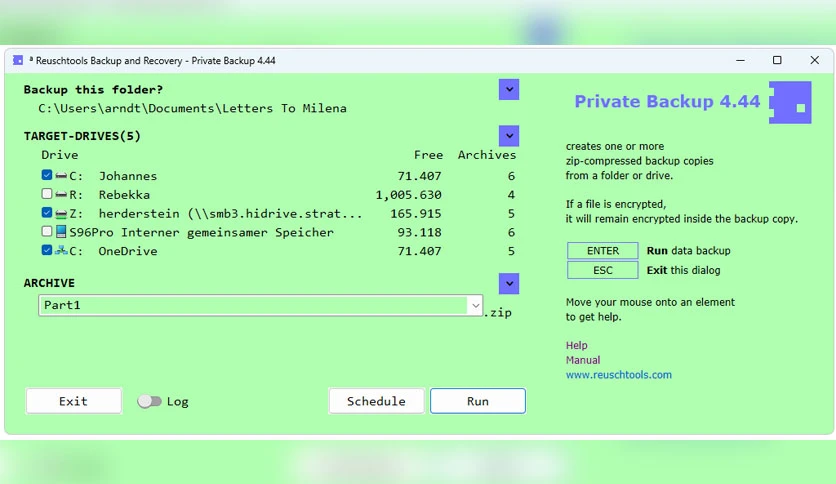836x484 pixels.
Task: Click the free space value 1,005.630
Action: pos(408,195)
